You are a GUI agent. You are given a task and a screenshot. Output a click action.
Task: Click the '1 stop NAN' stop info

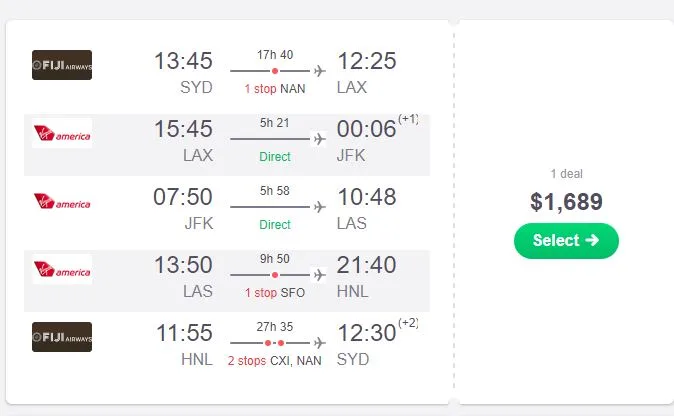pyautogui.click(x=275, y=88)
